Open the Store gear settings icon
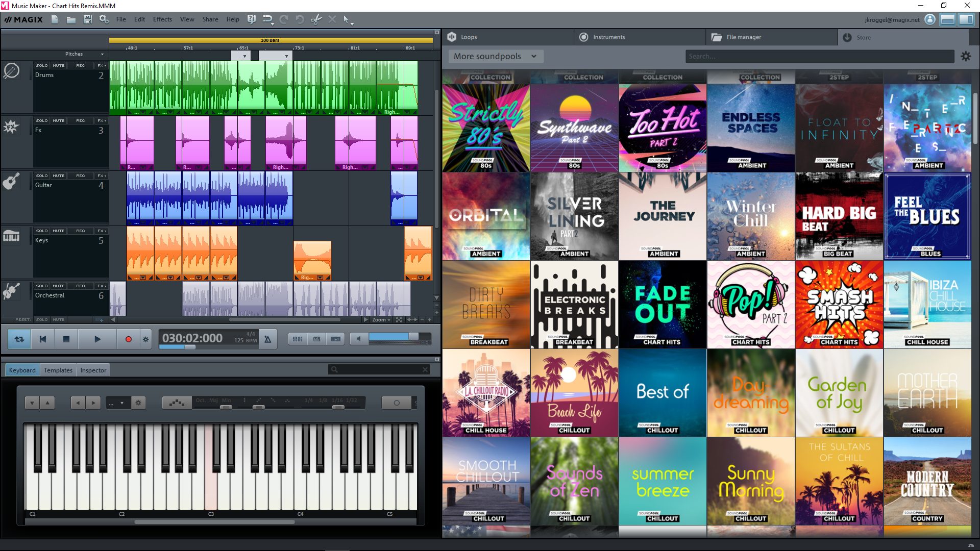This screenshot has width=980, height=551. point(966,57)
